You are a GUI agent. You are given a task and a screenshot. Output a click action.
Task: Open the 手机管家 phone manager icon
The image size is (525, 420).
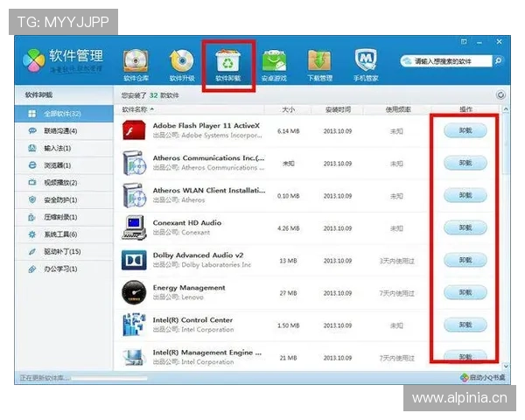point(366,62)
